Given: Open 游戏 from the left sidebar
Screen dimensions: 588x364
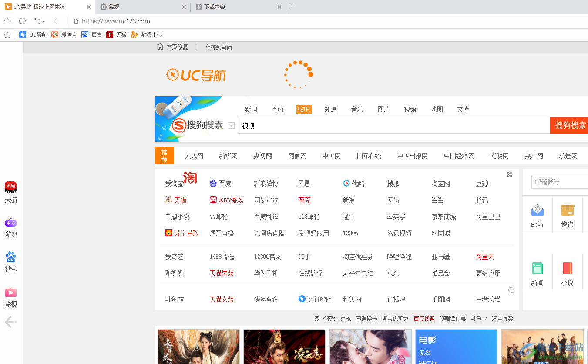Looking at the screenshot, I should [11, 227].
